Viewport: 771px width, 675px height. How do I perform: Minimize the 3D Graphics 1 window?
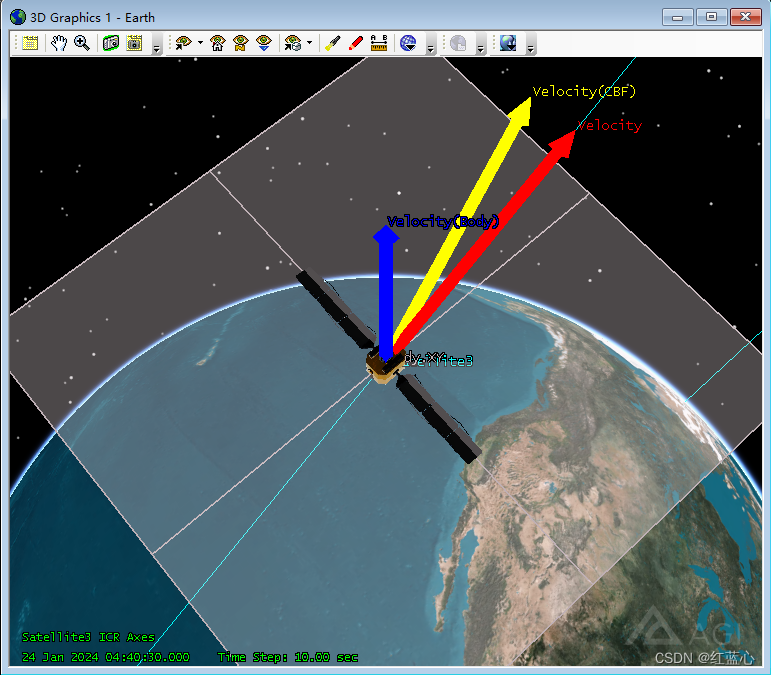click(x=678, y=17)
